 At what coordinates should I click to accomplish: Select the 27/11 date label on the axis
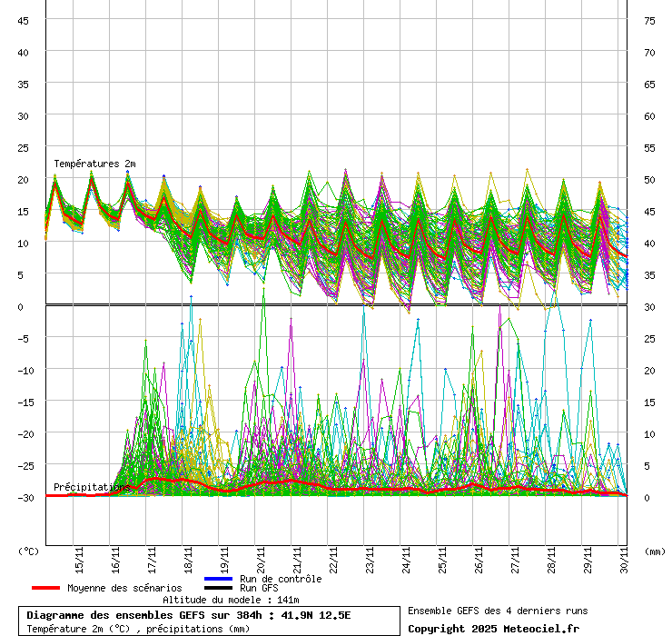coord(515,555)
